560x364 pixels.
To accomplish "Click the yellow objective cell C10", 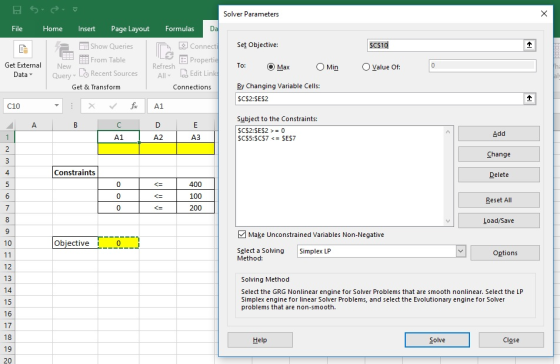I will (x=119, y=243).
